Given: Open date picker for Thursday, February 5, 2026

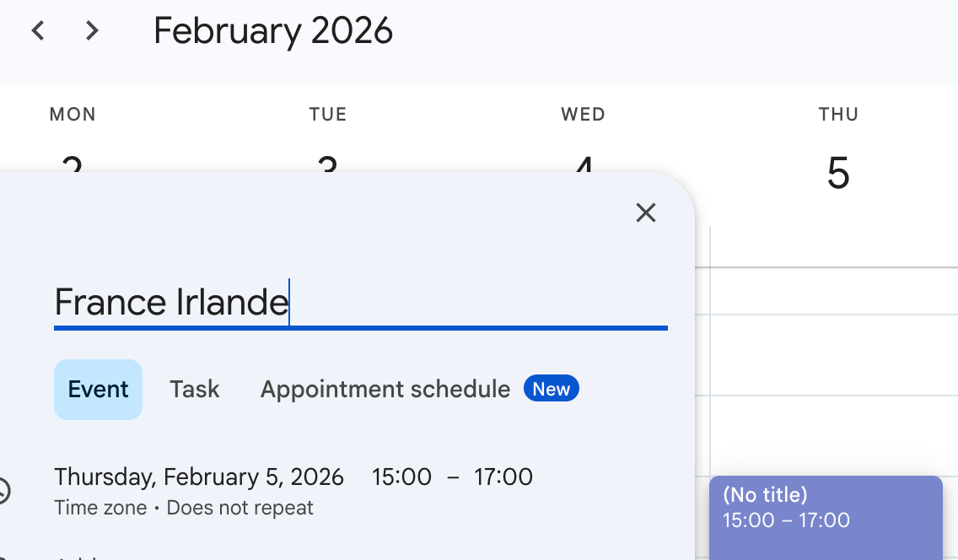Looking at the screenshot, I should click(199, 477).
